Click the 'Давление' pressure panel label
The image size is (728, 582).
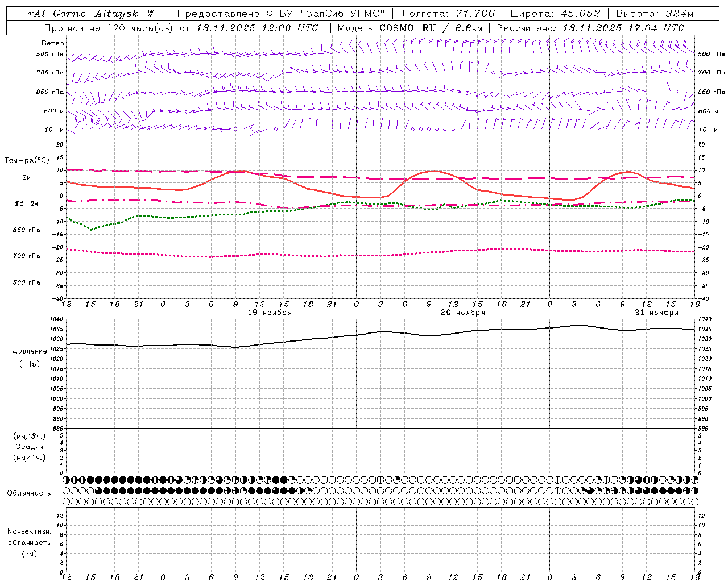click(x=30, y=351)
